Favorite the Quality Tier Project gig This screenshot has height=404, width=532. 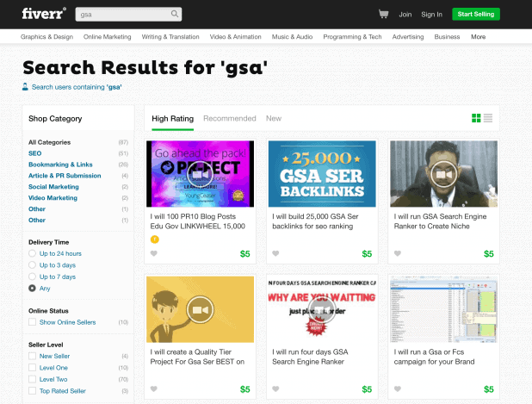pyautogui.click(x=154, y=388)
